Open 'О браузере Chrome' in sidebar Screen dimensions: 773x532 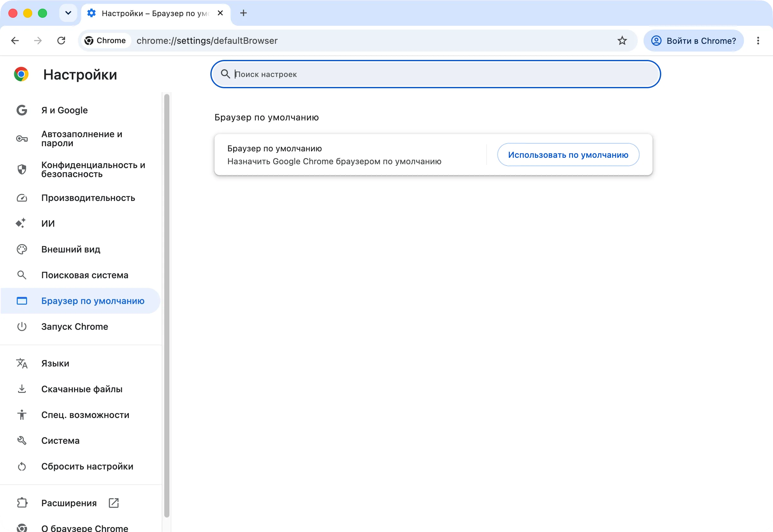(80, 527)
